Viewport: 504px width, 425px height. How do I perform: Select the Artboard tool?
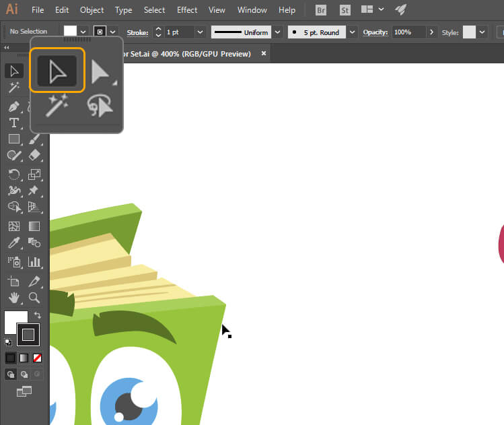[14, 282]
